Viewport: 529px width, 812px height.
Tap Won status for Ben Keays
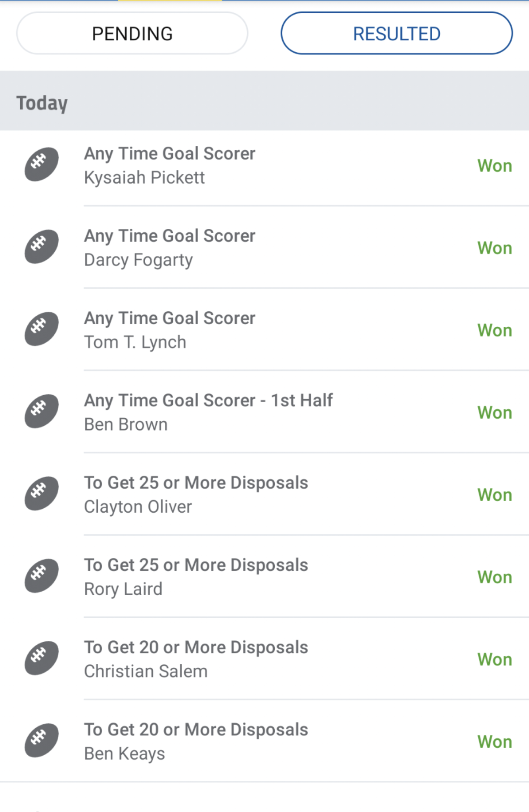[x=494, y=741]
